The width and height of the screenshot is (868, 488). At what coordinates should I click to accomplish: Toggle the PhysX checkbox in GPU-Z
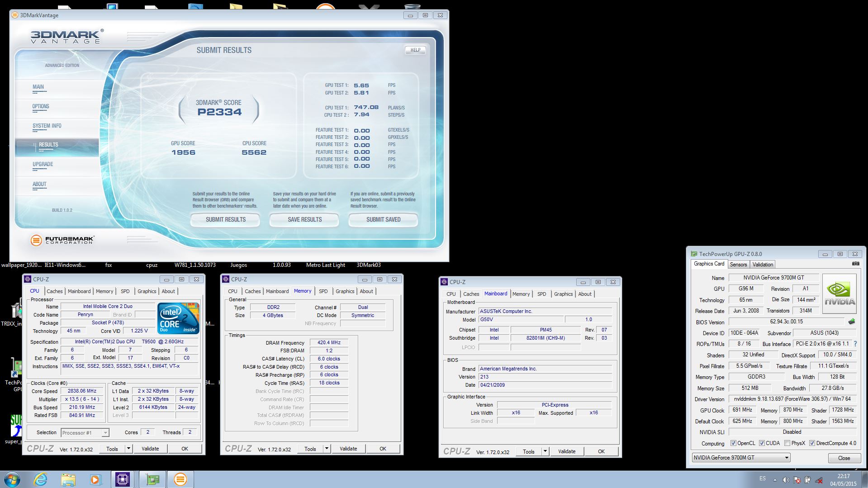787,443
